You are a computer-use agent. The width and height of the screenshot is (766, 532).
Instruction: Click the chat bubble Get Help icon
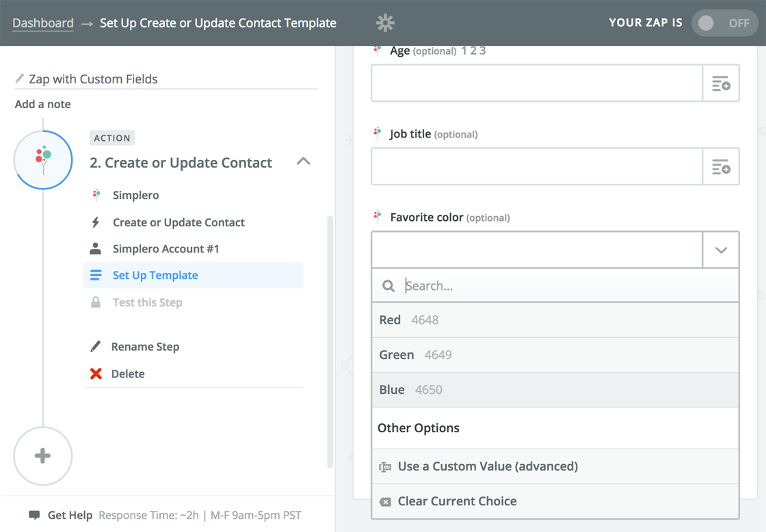[34, 515]
